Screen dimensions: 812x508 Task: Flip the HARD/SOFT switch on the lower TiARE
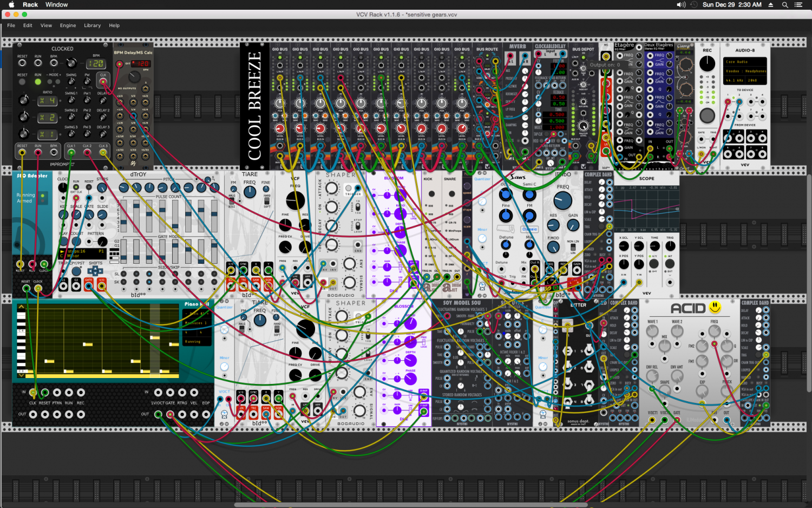(x=277, y=328)
